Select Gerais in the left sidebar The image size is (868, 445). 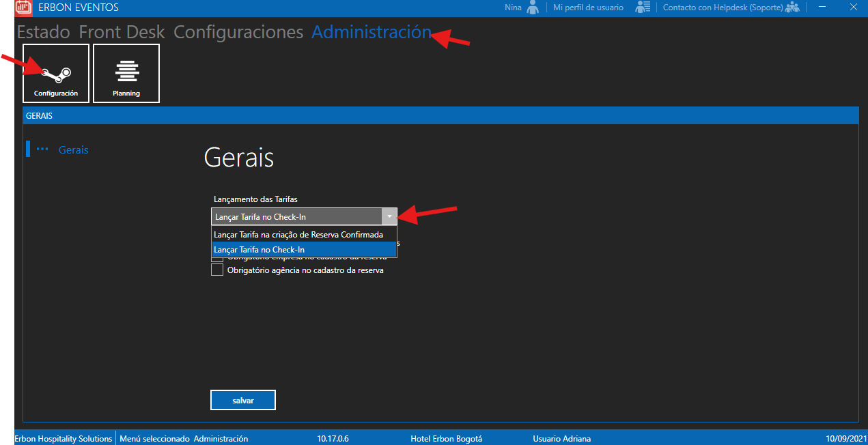(73, 149)
